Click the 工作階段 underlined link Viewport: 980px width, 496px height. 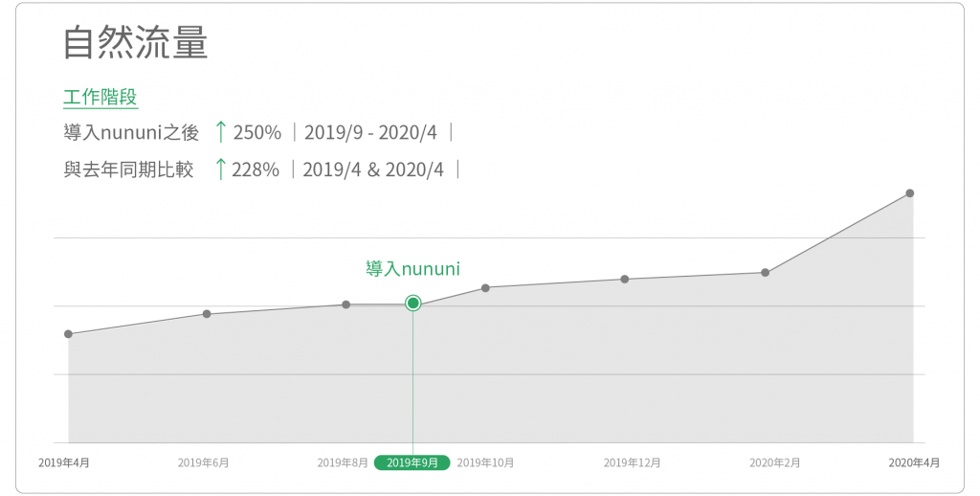coord(100,98)
